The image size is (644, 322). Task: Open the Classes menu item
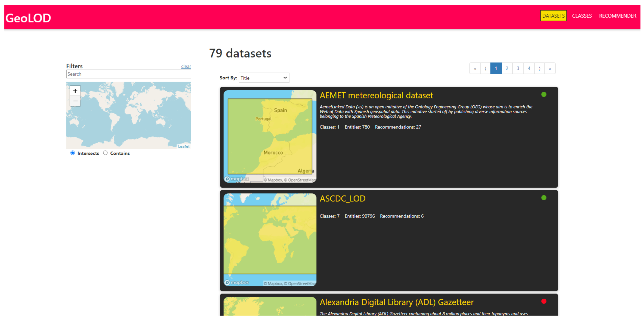coord(582,16)
